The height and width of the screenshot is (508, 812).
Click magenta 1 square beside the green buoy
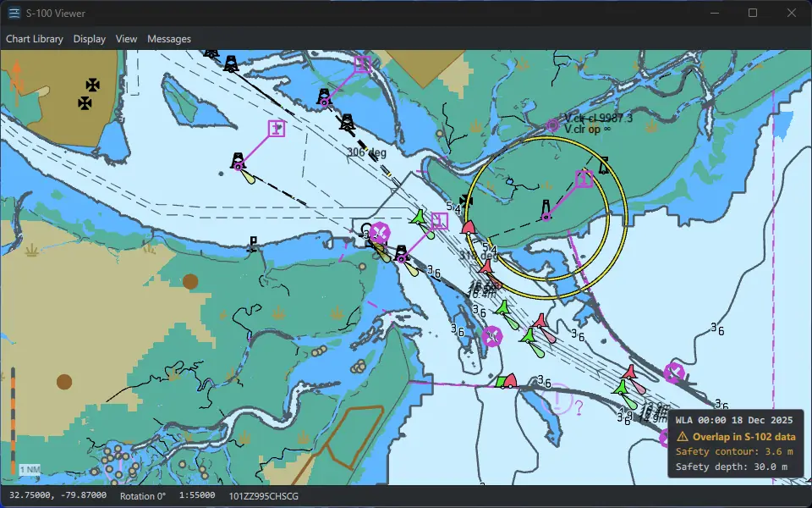coord(439,221)
